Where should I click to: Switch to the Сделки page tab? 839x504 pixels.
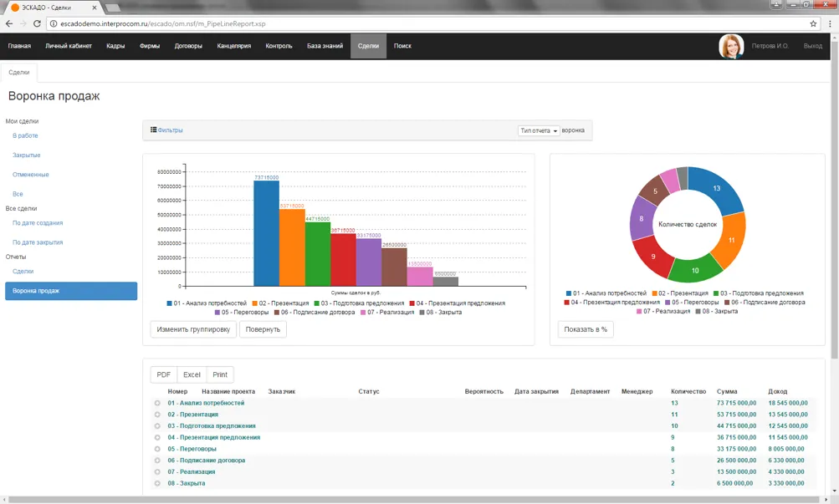[x=19, y=73]
